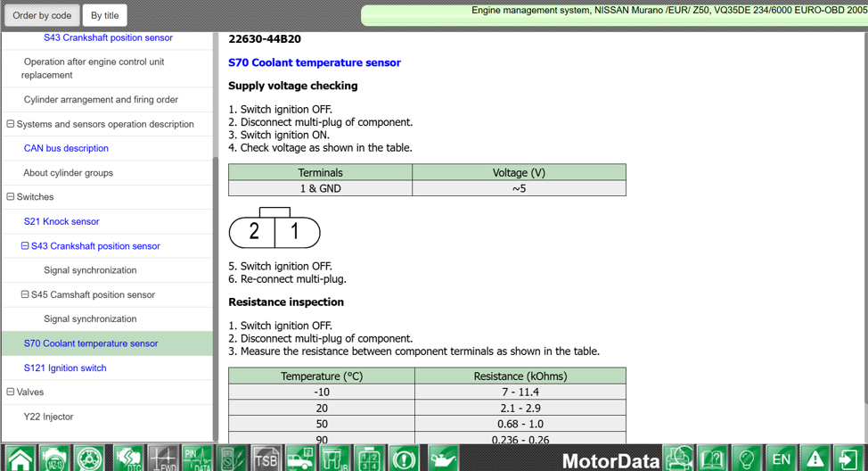This screenshot has height=471, width=868.
Task: Click the light bulb tips icon
Action: coord(748,459)
